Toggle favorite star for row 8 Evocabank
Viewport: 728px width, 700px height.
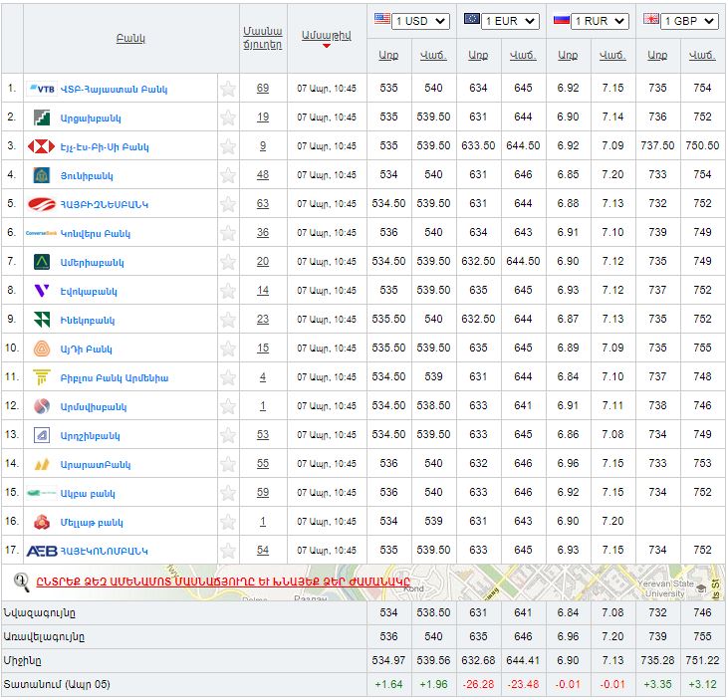(x=228, y=291)
